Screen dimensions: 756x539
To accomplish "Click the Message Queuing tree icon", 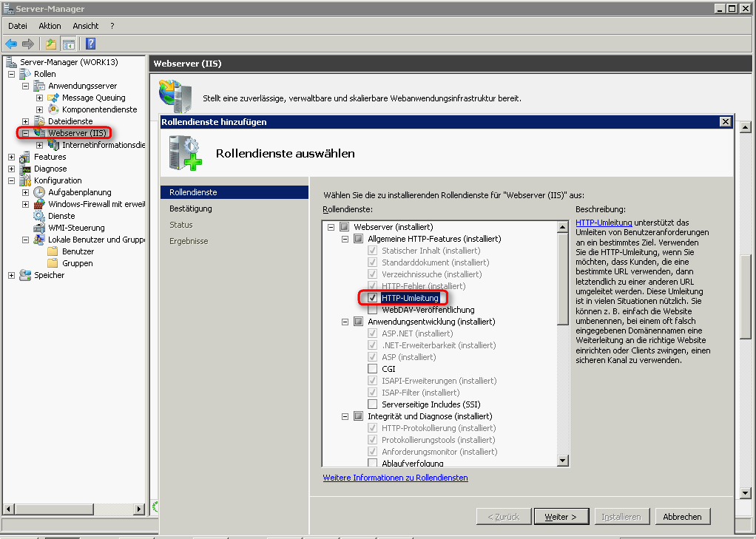I will click(53, 98).
